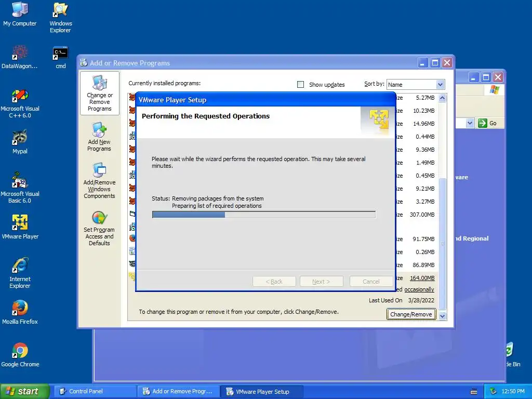The width and height of the screenshot is (532, 399).
Task: Choose Set Program Access and Defaults icon
Action: click(99, 228)
